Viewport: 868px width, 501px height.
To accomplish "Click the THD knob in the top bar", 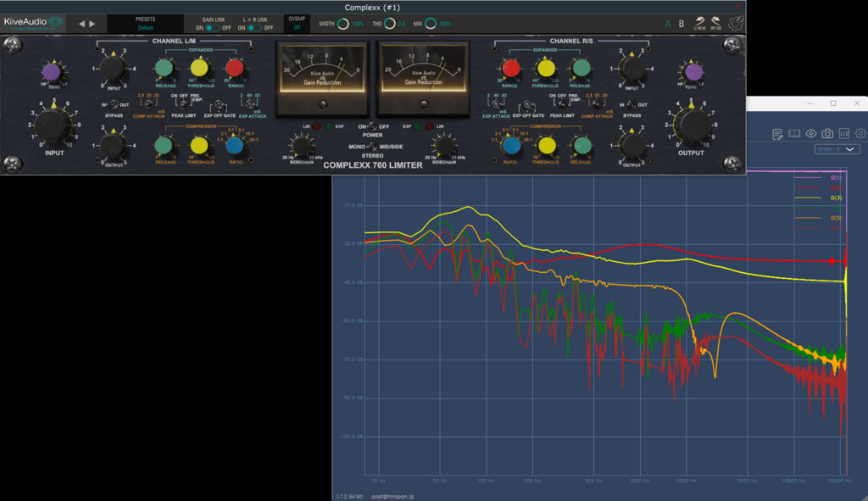I will tap(390, 24).
